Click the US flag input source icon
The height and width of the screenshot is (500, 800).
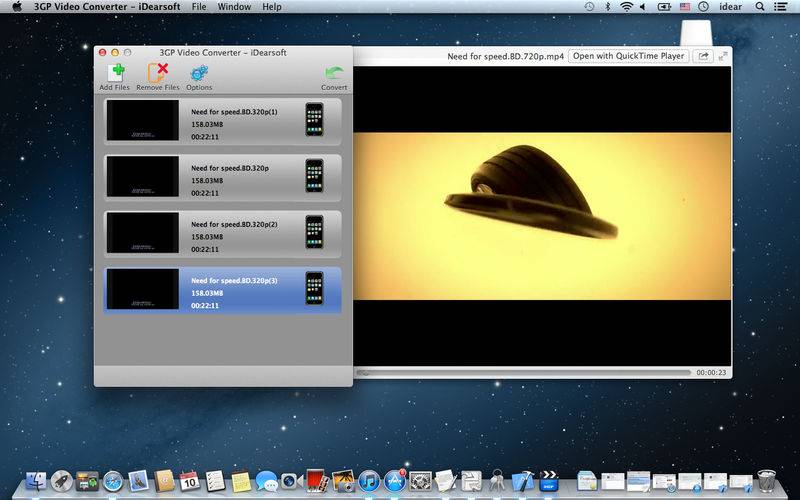coord(685,7)
